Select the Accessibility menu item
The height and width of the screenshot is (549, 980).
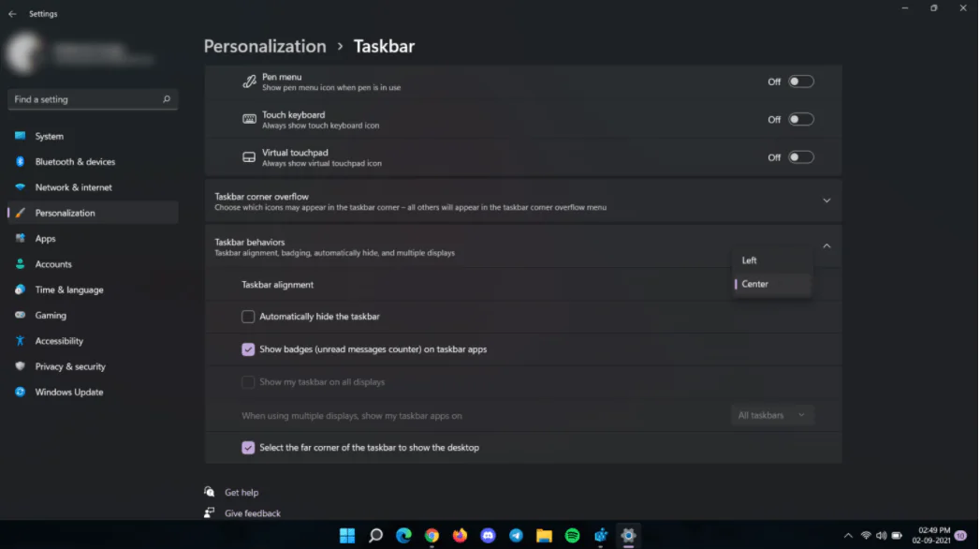point(59,341)
